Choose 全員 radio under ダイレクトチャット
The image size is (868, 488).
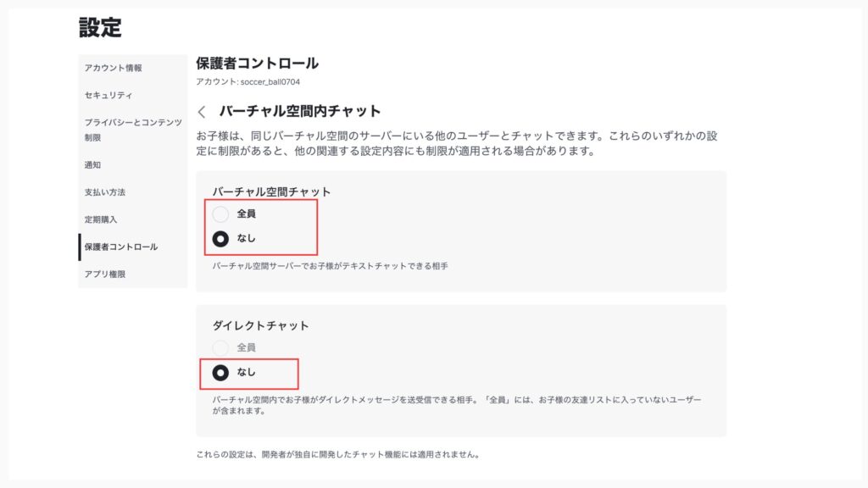tap(220, 347)
